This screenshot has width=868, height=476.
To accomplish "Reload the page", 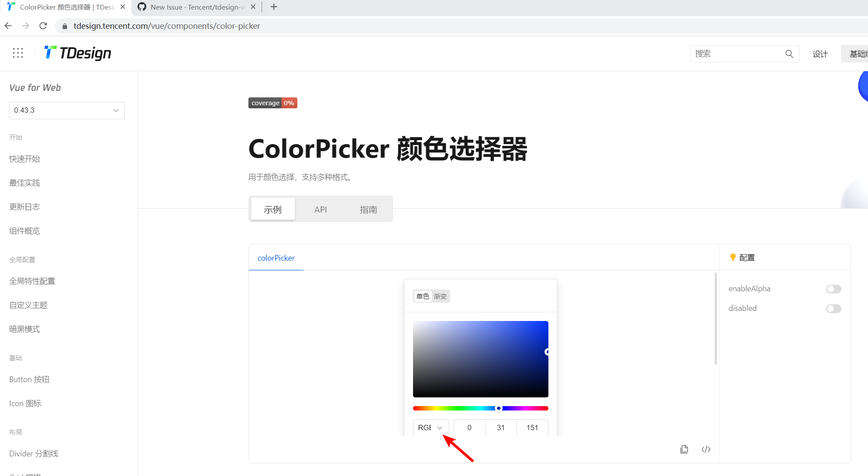I will tap(43, 26).
